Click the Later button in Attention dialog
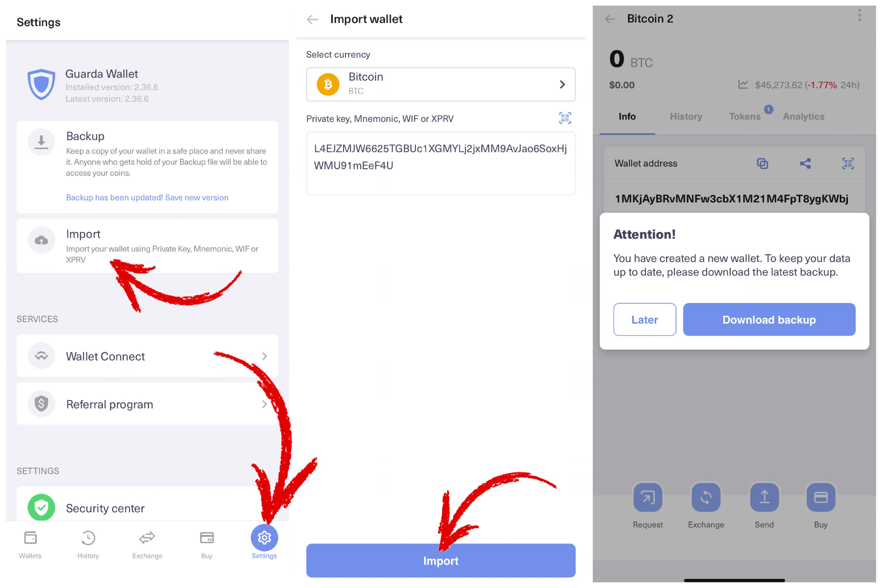Screen dimensions: 882x588 coord(644,320)
